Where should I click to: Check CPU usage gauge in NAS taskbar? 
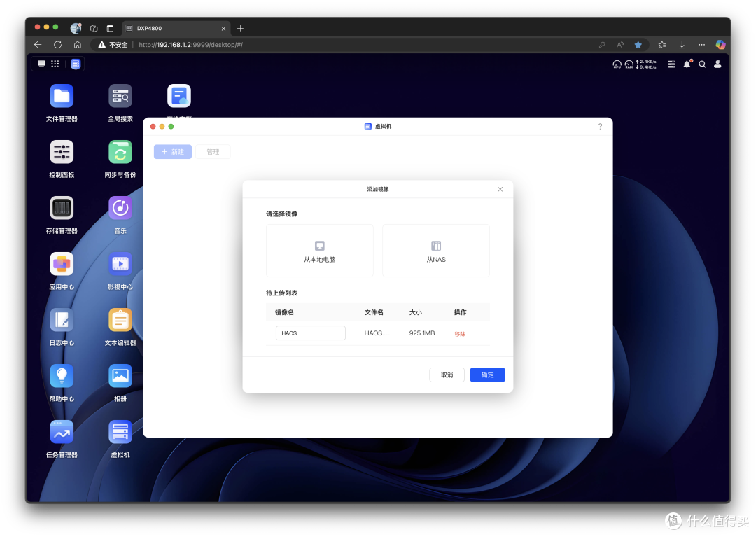pyautogui.click(x=617, y=64)
